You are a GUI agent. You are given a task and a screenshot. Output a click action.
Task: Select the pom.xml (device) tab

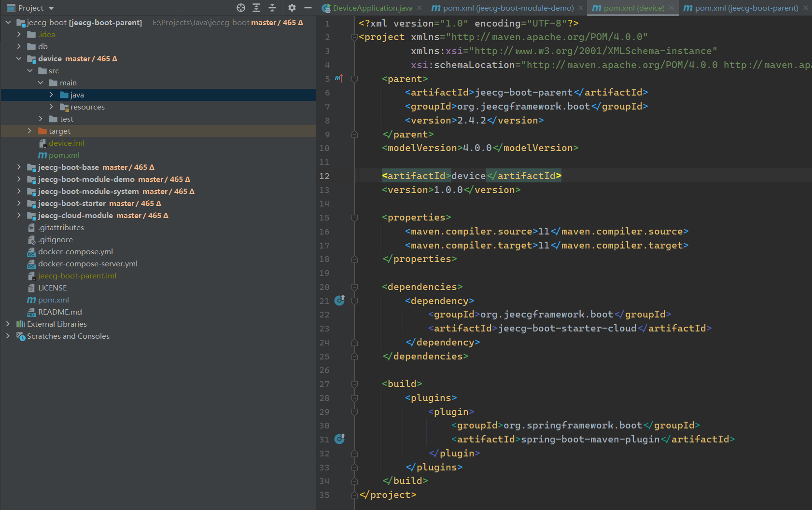tap(634, 8)
